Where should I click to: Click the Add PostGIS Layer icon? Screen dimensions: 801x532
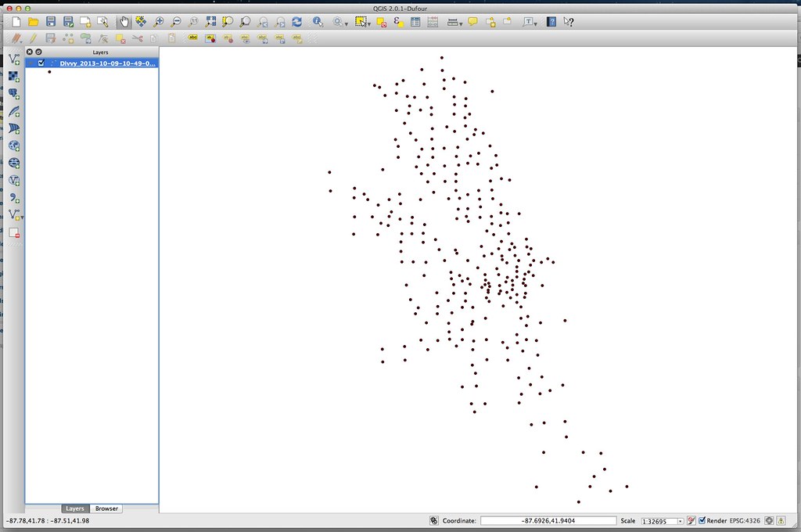pos(14,94)
